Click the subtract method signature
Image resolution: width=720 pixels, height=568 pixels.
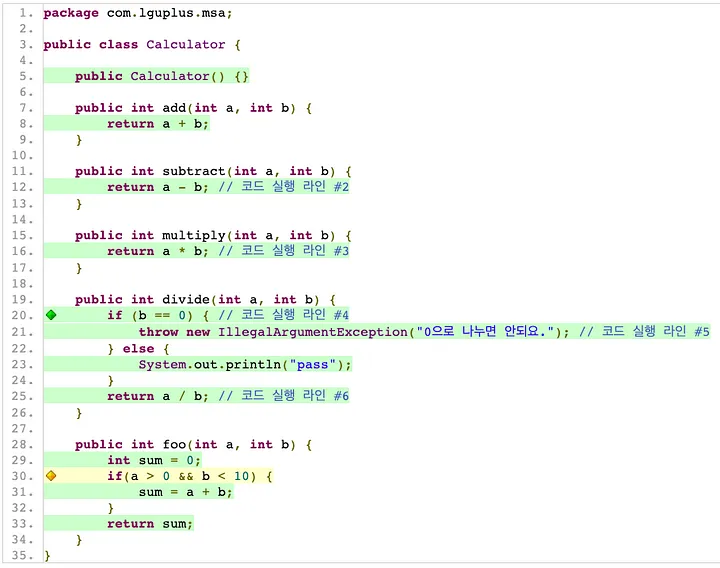pyautogui.click(x=214, y=172)
